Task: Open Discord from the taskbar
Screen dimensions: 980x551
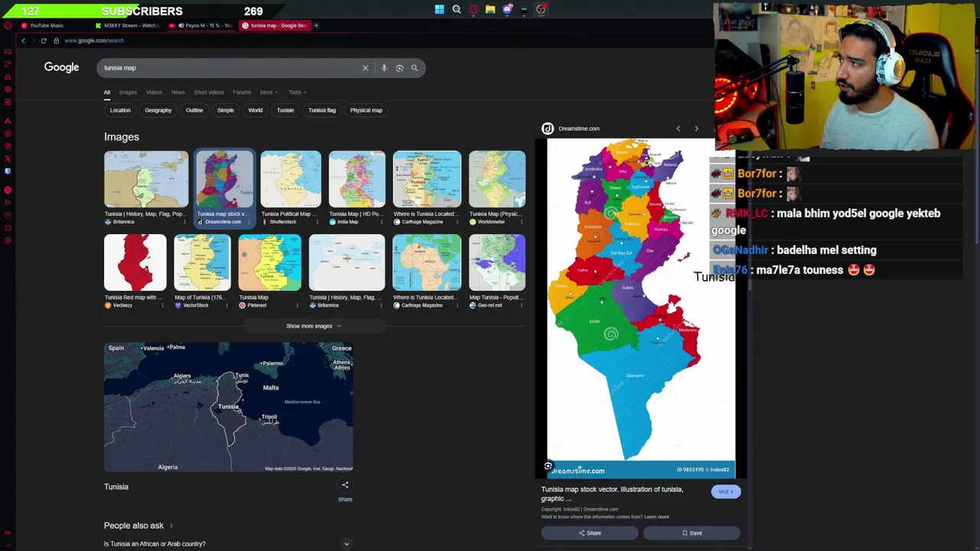Action: (507, 9)
